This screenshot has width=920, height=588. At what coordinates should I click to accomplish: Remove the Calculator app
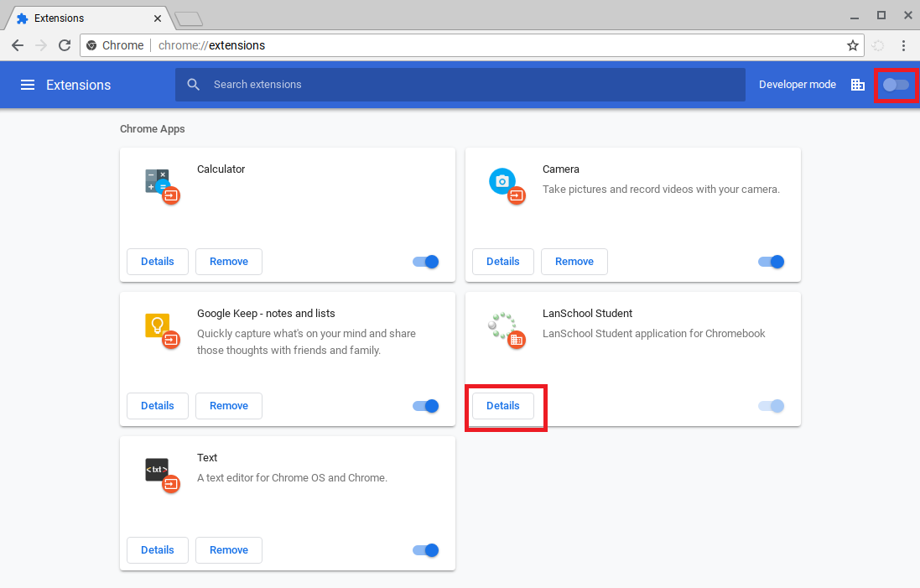(229, 262)
